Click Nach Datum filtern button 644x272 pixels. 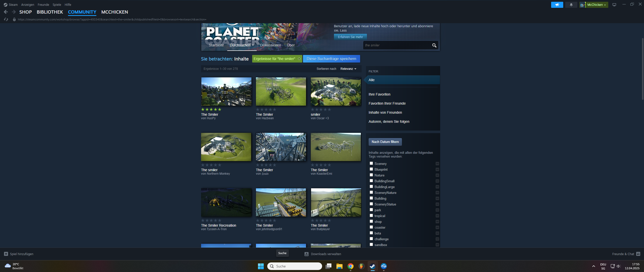tap(385, 142)
